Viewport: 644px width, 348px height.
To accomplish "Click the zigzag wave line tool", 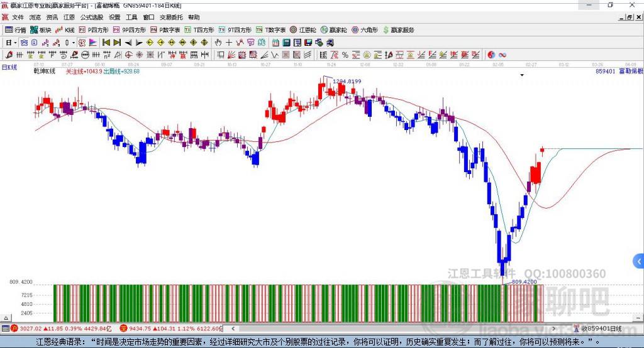I will click(x=274, y=55).
